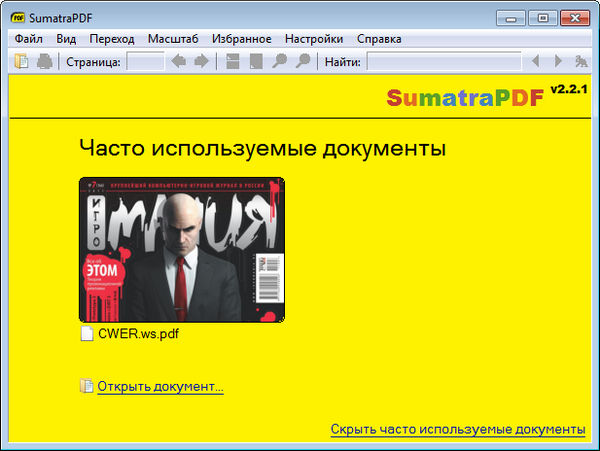
Task: Click the single page layout icon
Action: click(x=256, y=62)
